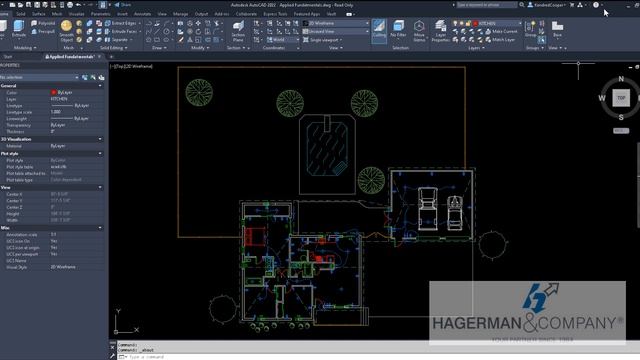640x360 pixels.
Task: Open the World UCS dropdown
Action: coord(283,40)
